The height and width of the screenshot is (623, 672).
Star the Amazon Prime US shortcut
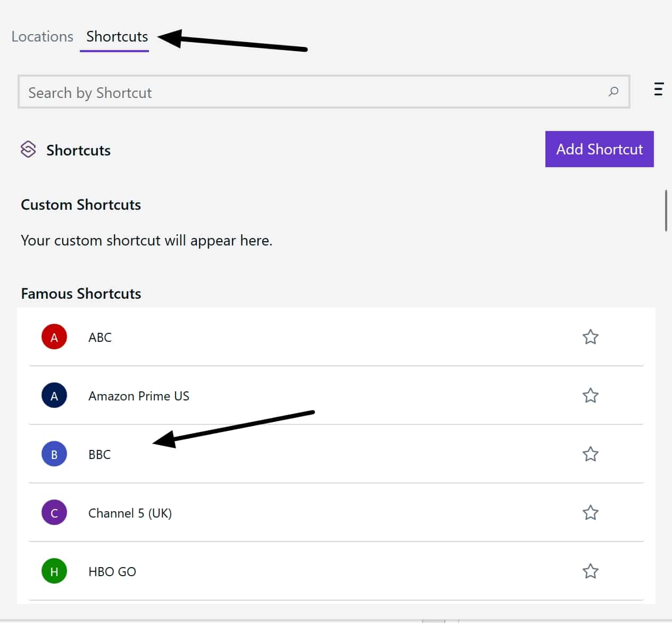click(590, 396)
